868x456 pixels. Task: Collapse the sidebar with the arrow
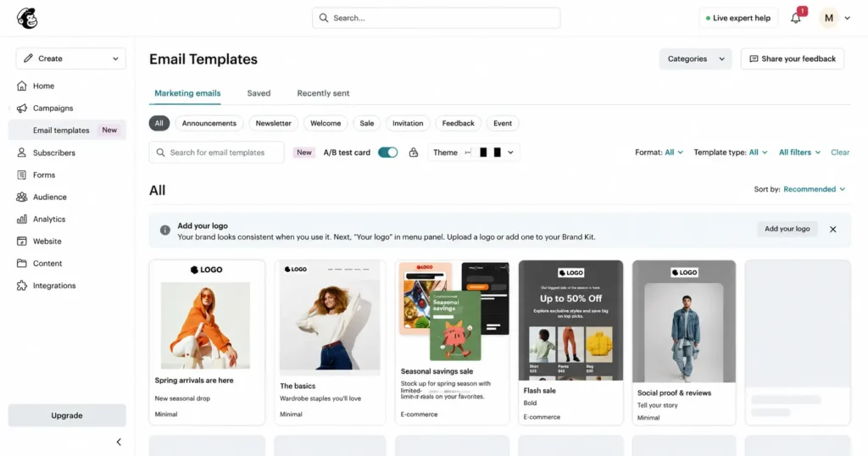click(119, 442)
